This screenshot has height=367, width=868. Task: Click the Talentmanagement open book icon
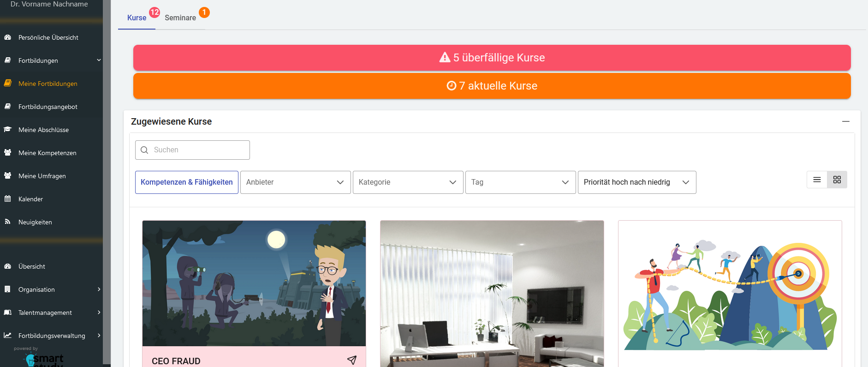tap(7, 313)
